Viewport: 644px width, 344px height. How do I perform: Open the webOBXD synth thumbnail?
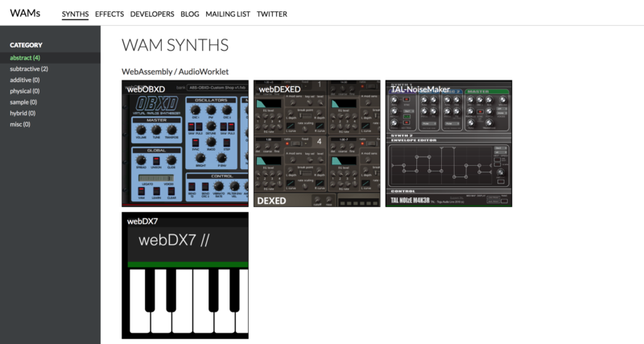(184, 143)
